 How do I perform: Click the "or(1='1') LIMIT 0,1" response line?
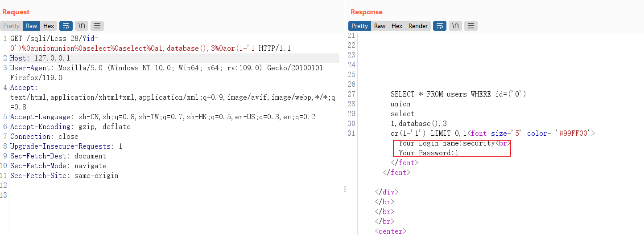click(x=429, y=134)
